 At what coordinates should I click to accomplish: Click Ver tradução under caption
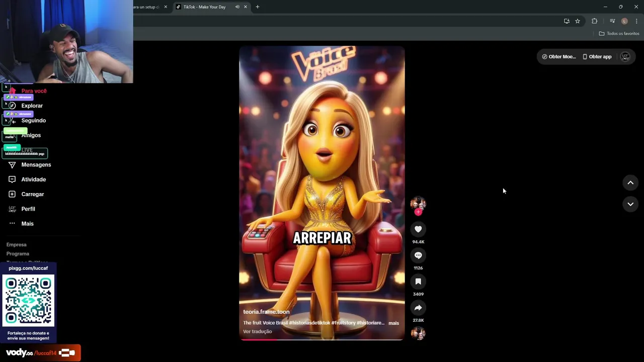(257, 331)
